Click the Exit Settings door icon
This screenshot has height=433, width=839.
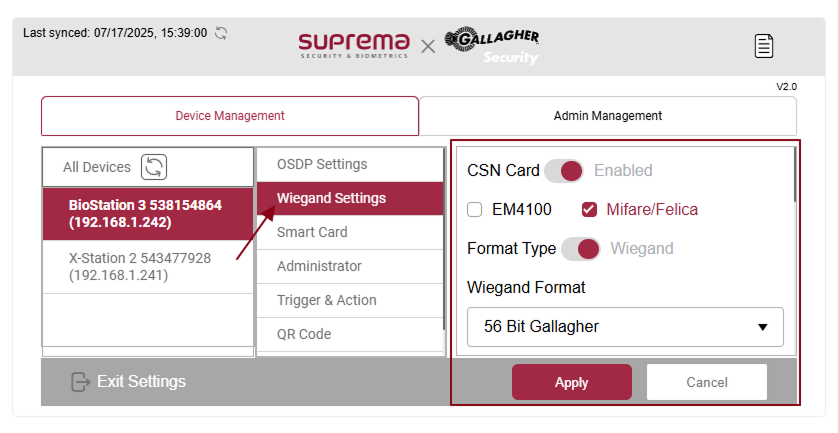(81, 382)
